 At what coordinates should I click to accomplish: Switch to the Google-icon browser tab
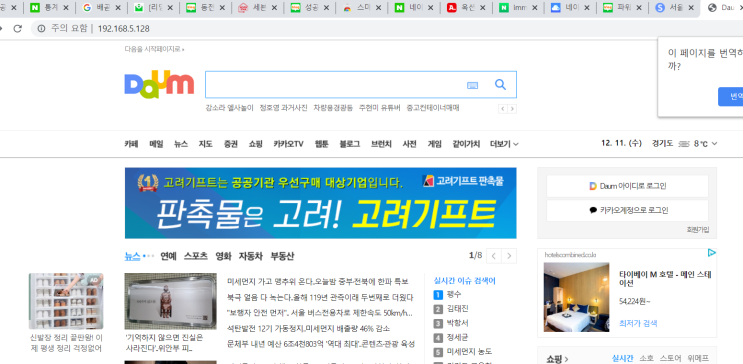click(101, 8)
